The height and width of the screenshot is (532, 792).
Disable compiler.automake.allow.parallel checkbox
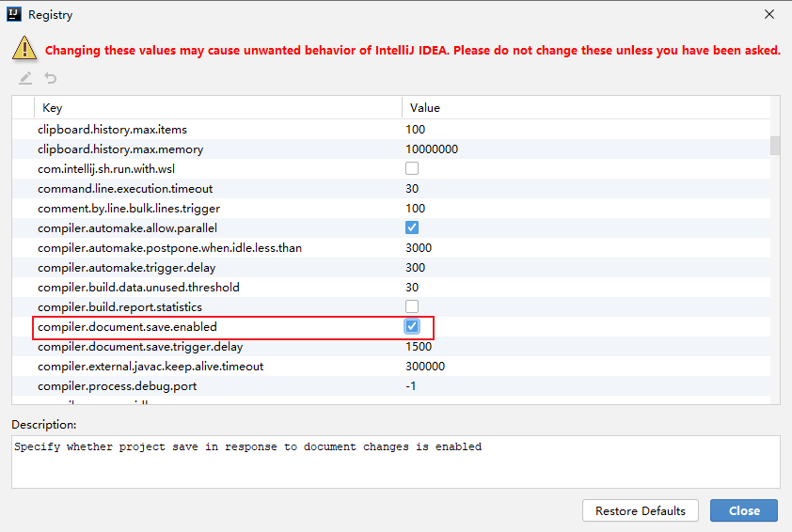point(412,228)
